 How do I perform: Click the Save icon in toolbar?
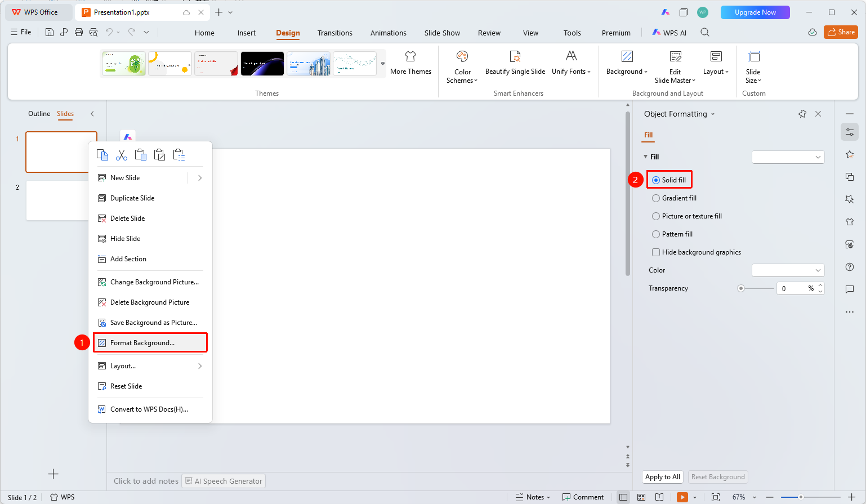tap(50, 32)
